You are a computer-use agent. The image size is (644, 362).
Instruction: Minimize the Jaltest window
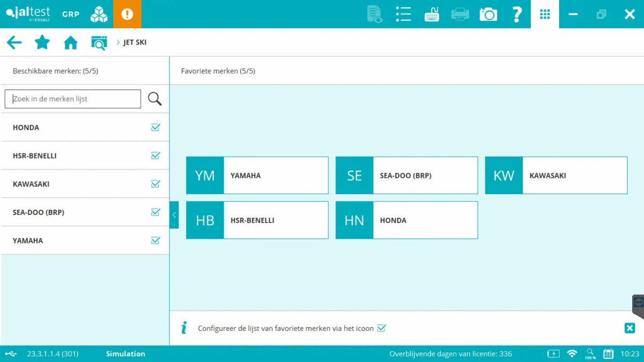(573, 14)
